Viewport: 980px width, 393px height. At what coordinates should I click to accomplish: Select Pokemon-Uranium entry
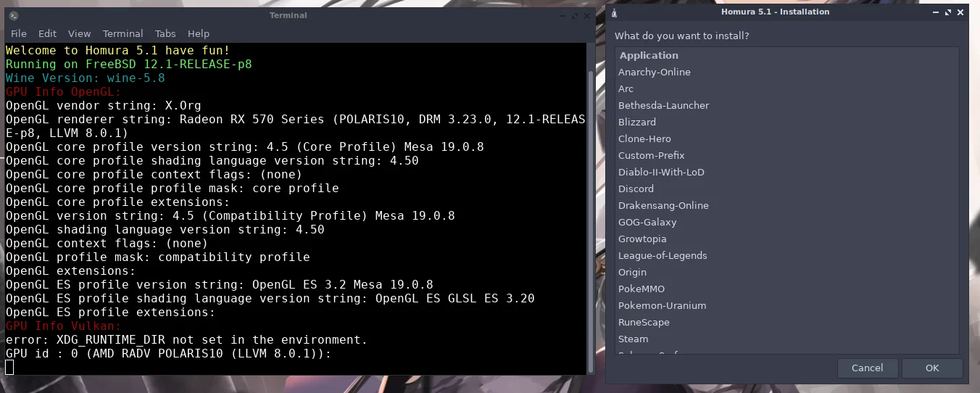point(787,305)
